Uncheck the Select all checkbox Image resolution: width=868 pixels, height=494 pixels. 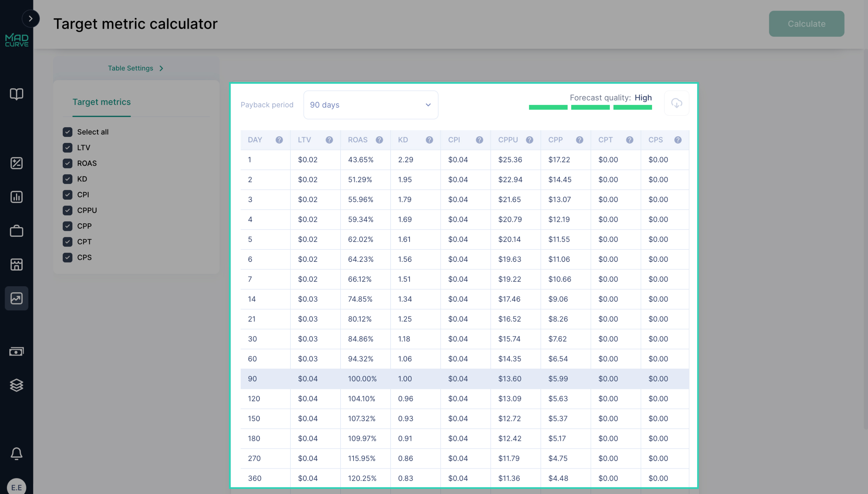coord(67,132)
